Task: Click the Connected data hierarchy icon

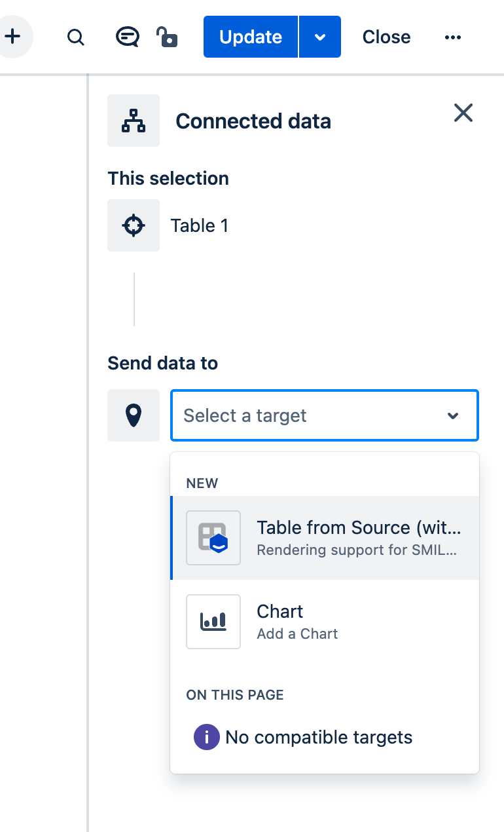Action: (x=134, y=121)
